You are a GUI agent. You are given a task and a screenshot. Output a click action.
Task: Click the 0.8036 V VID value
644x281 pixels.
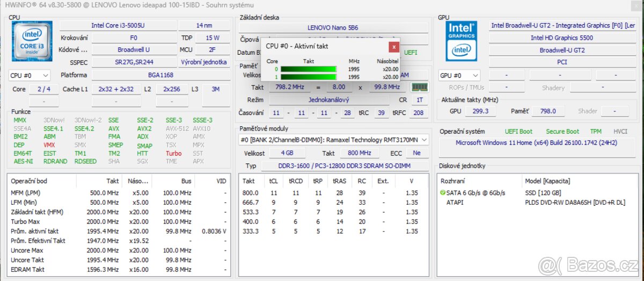coord(214,231)
